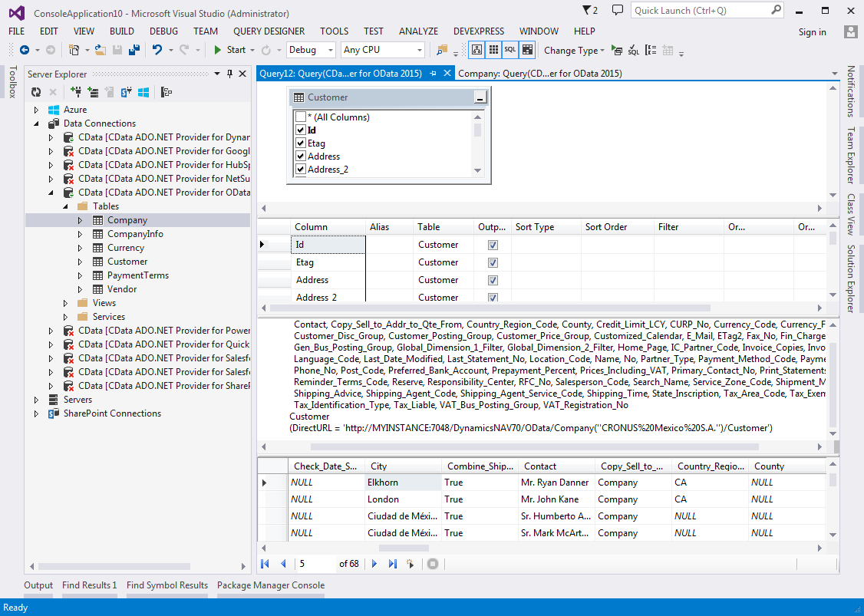Viewport: 864px width, 616px height.
Task: Click the Show Diagram Pane icon
Action: [477, 50]
